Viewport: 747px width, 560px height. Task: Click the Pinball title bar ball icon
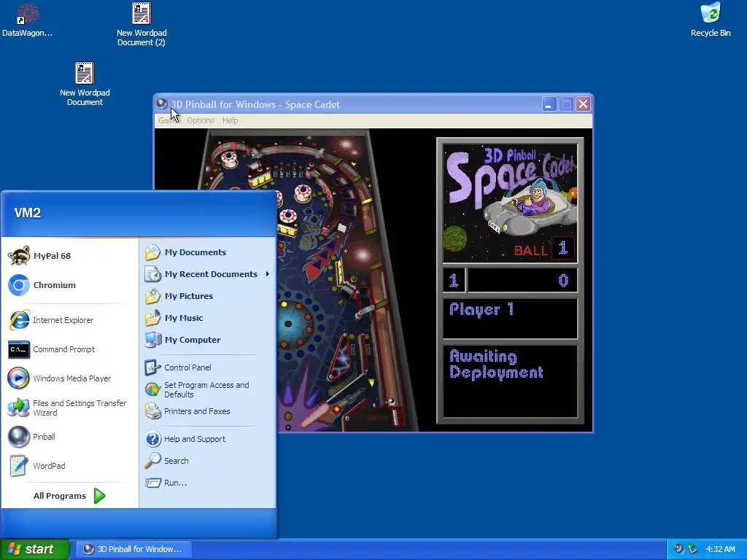coord(162,104)
